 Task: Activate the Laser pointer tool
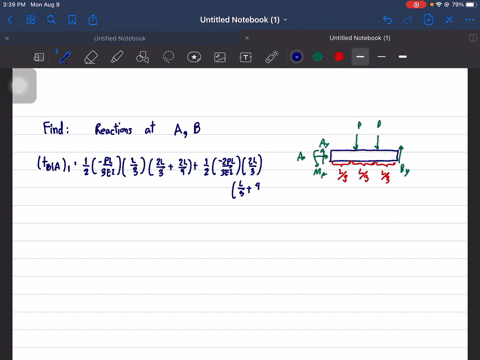pyautogui.click(x=272, y=57)
